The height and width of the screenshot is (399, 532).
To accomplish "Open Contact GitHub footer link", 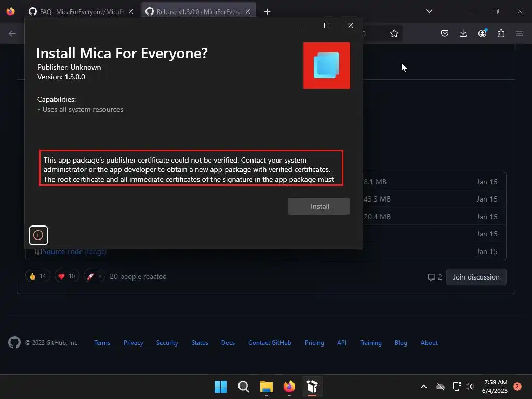I will 270,343.
